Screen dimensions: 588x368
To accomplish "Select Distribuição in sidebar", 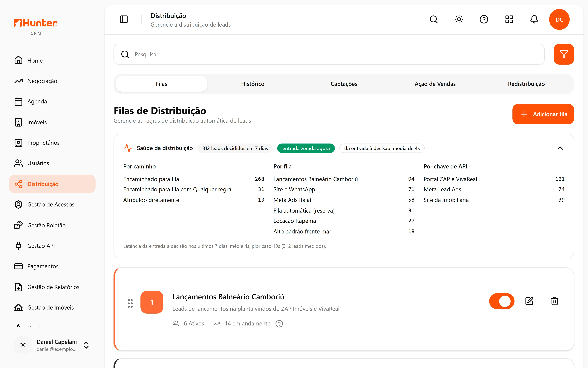I will 52,184.
